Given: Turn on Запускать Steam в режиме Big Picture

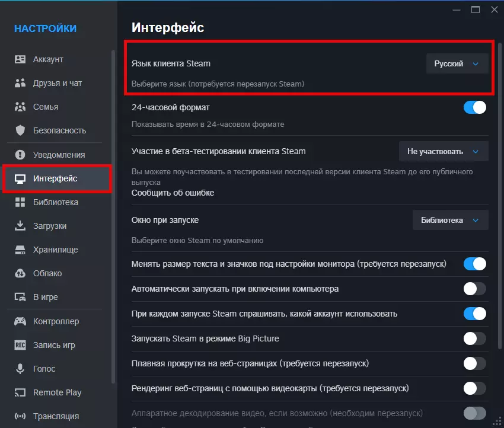Looking at the screenshot, I should pos(474,338).
